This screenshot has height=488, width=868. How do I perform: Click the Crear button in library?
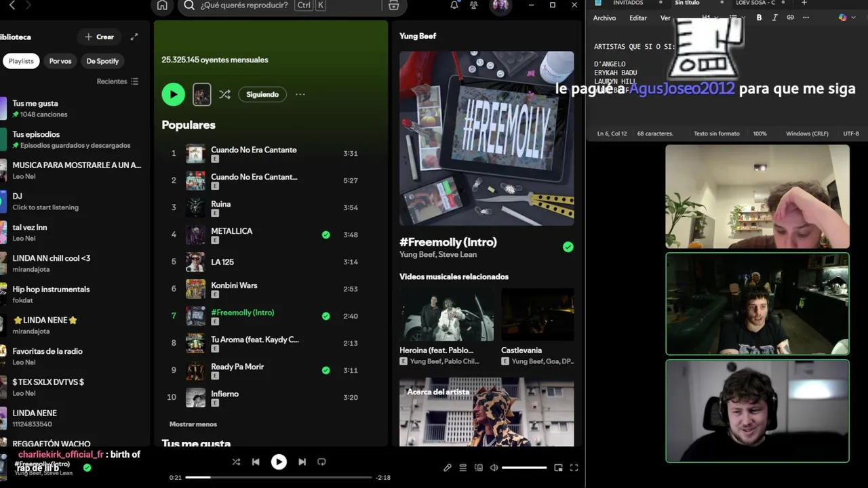click(99, 37)
